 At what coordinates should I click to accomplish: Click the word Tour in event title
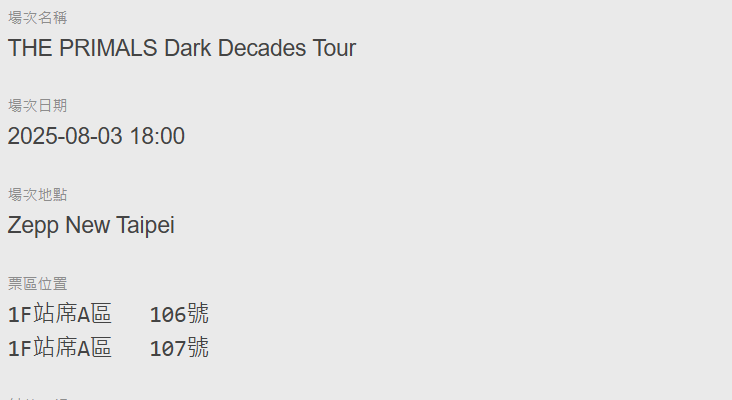(x=334, y=48)
